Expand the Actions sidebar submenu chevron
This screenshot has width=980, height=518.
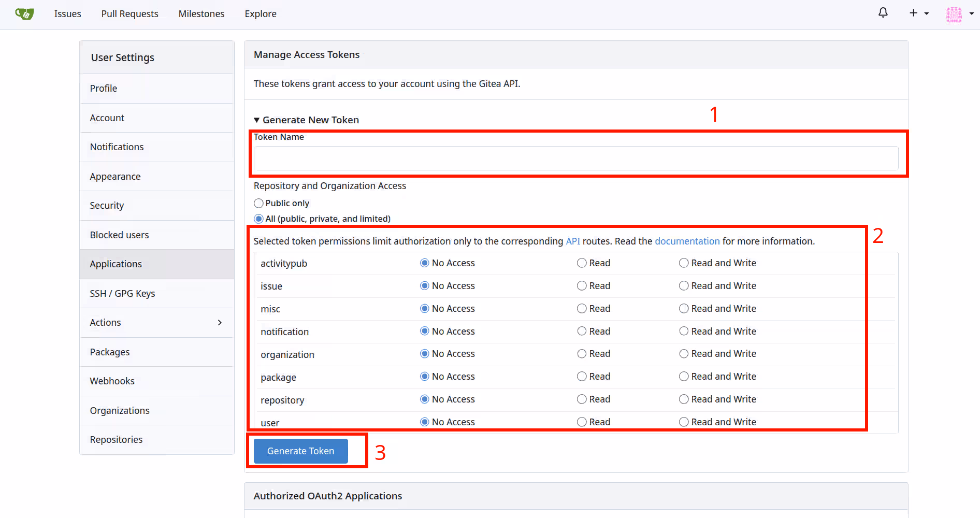point(220,323)
